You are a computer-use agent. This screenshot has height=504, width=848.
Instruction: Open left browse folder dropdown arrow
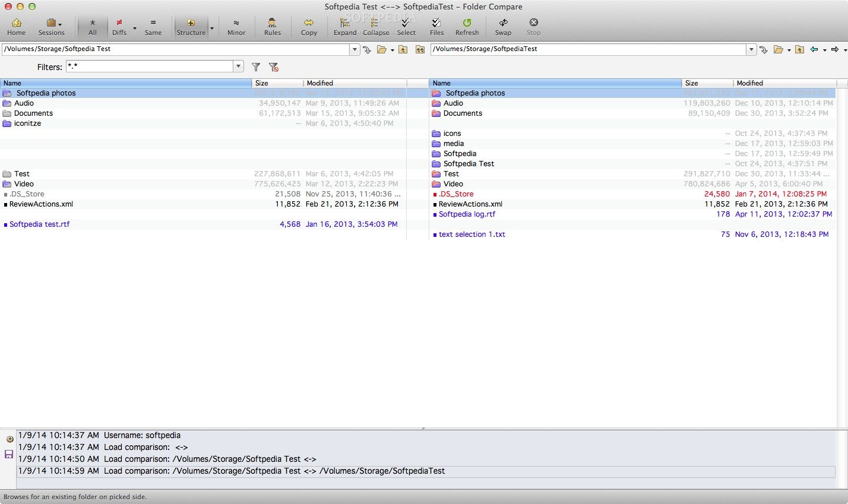click(x=393, y=50)
